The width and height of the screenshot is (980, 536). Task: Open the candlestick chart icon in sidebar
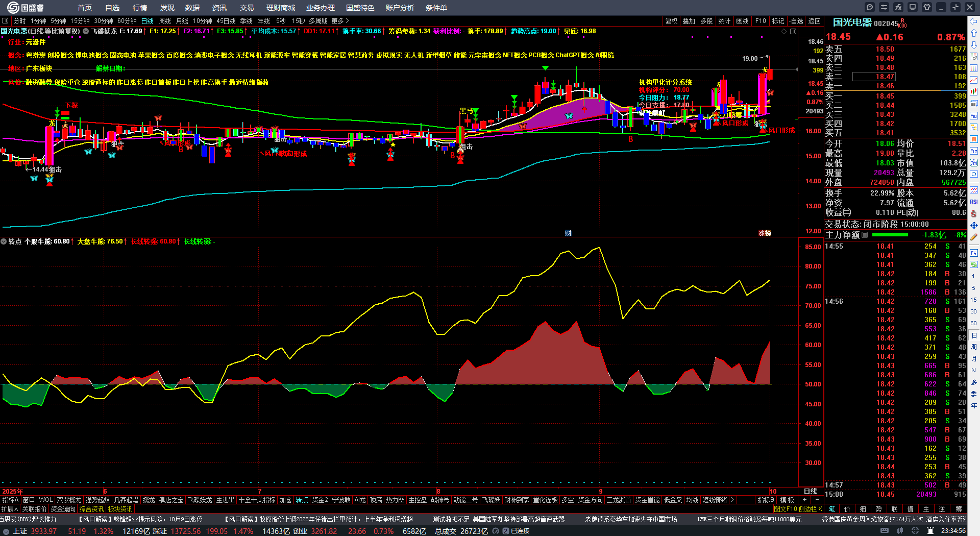coord(974,92)
